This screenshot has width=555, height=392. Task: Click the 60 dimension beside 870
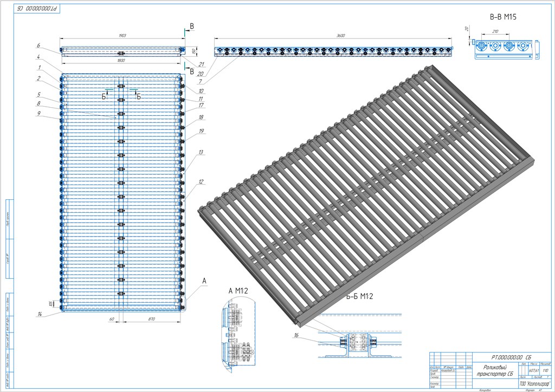click(112, 319)
